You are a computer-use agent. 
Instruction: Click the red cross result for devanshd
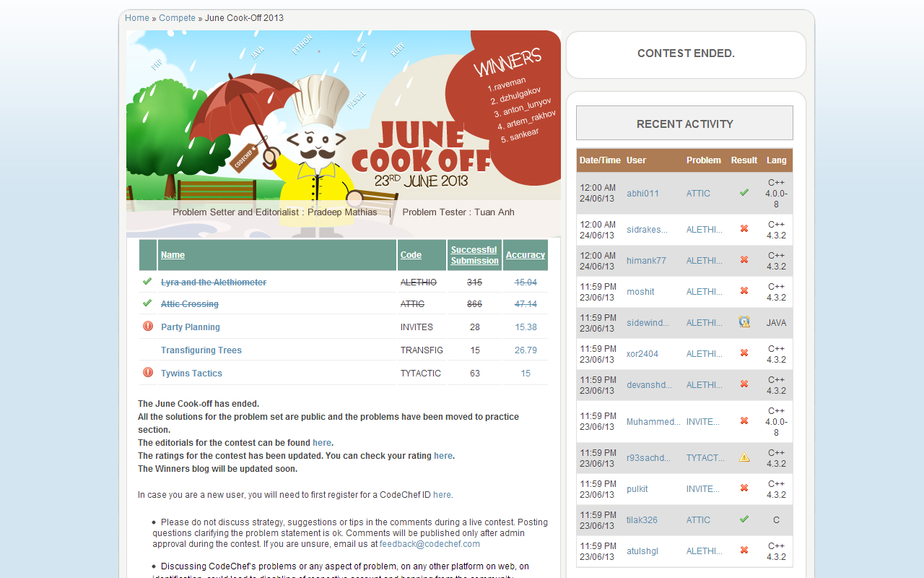(x=744, y=384)
